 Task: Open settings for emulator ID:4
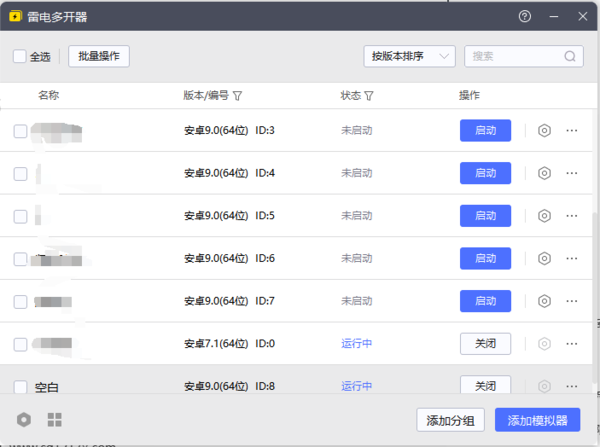coord(544,173)
